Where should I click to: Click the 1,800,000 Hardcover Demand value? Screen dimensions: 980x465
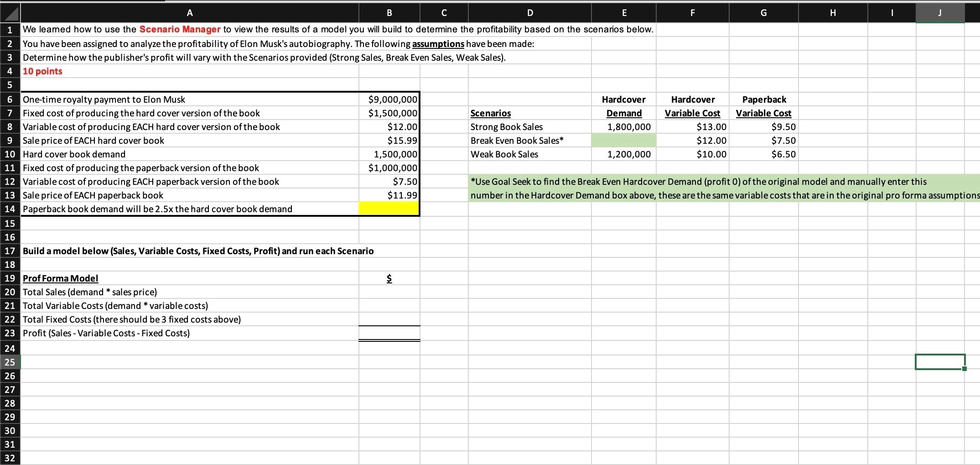pyautogui.click(x=623, y=127)
